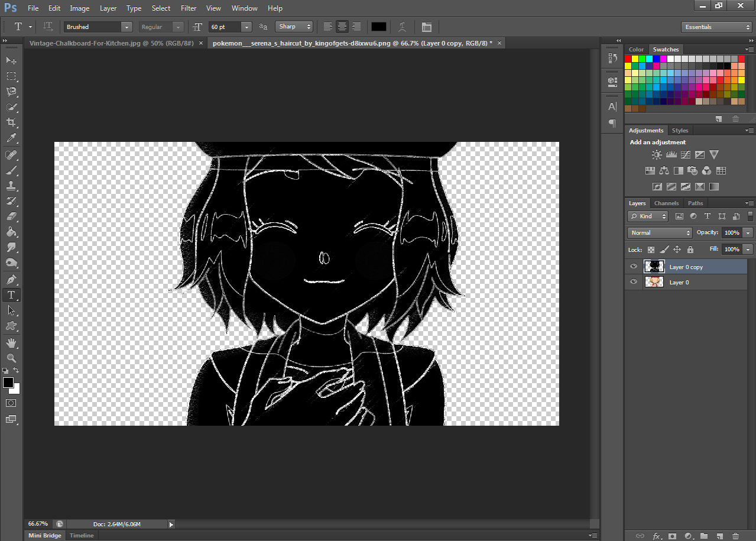Open the layer Kind filter dropdown

point(648,216)
